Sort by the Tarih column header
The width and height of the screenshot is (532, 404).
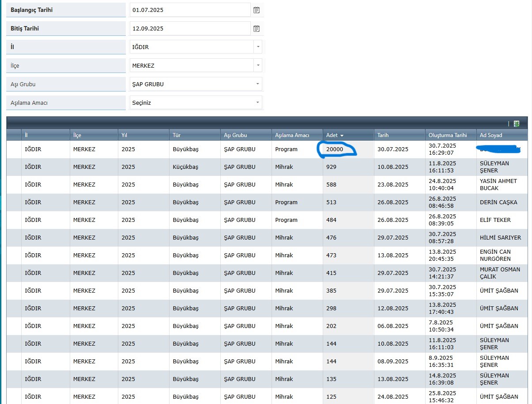[x=383, y=135]
